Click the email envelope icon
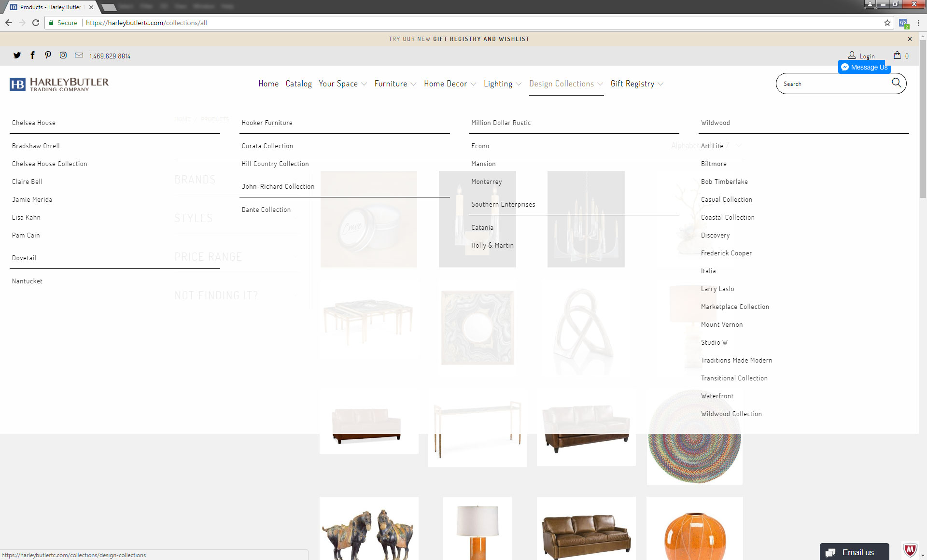 tap(79, 56)
